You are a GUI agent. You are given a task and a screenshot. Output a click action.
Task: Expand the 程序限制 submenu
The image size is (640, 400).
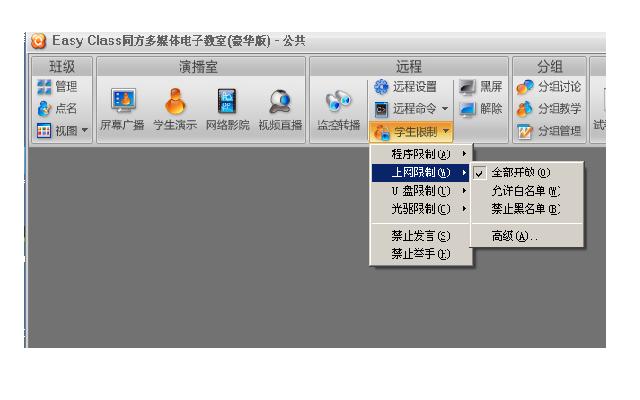click(419, 154)
